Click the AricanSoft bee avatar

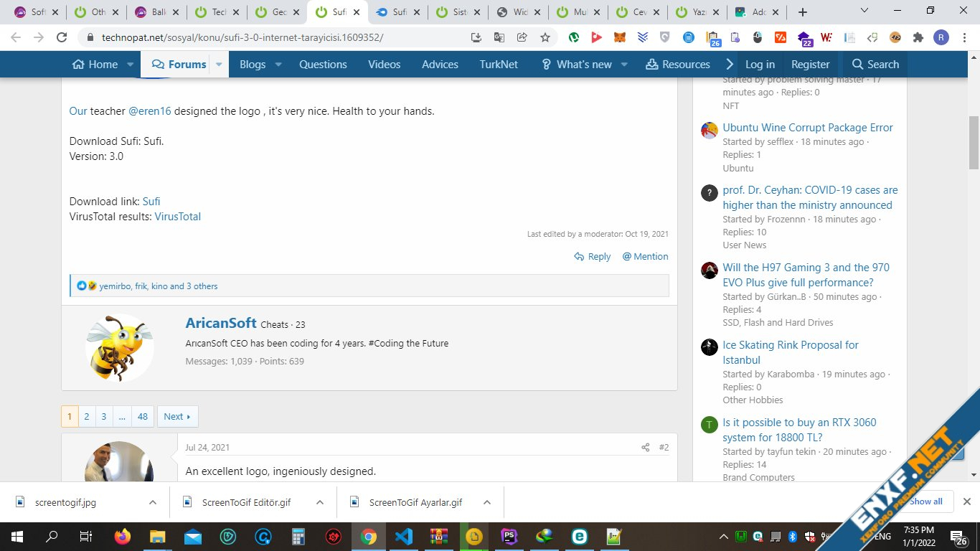(x=119, y=347)
